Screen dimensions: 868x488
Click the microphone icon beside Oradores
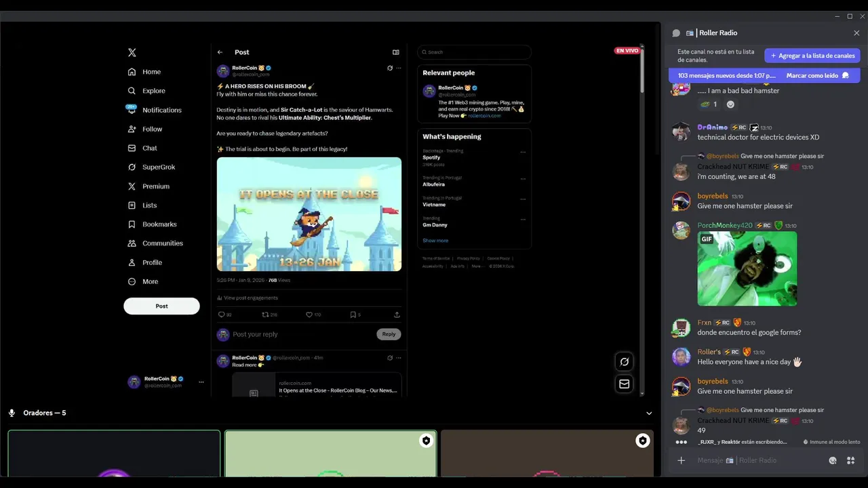tap(12, 413)
